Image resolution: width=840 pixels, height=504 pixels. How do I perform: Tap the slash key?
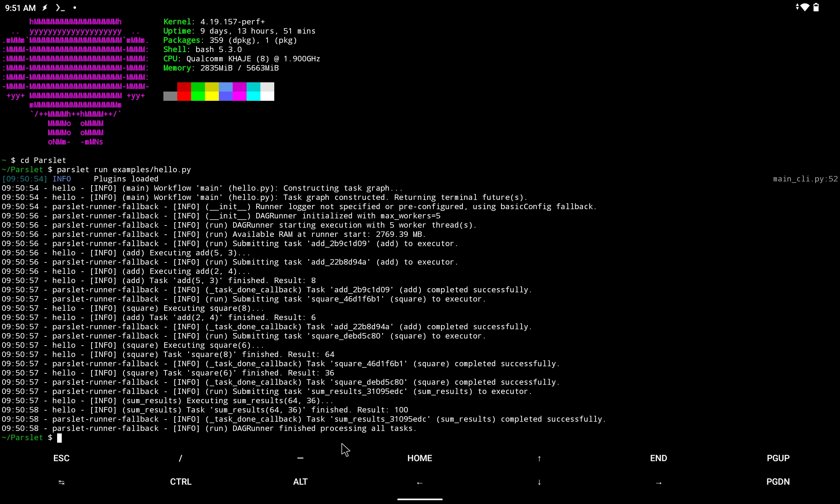point(181,458)
